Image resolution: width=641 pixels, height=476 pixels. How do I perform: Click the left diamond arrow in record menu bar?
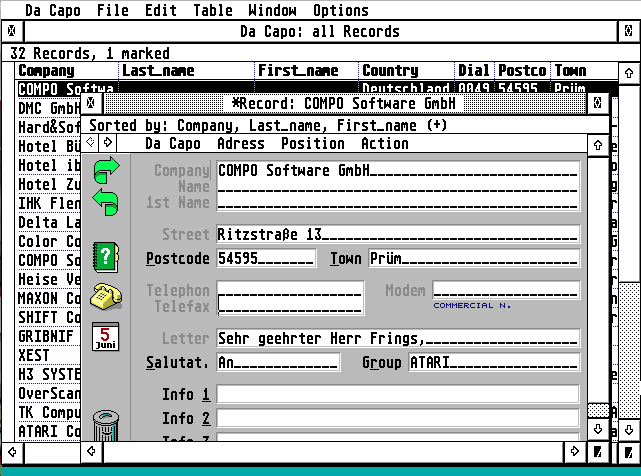[x=91, y=142]
